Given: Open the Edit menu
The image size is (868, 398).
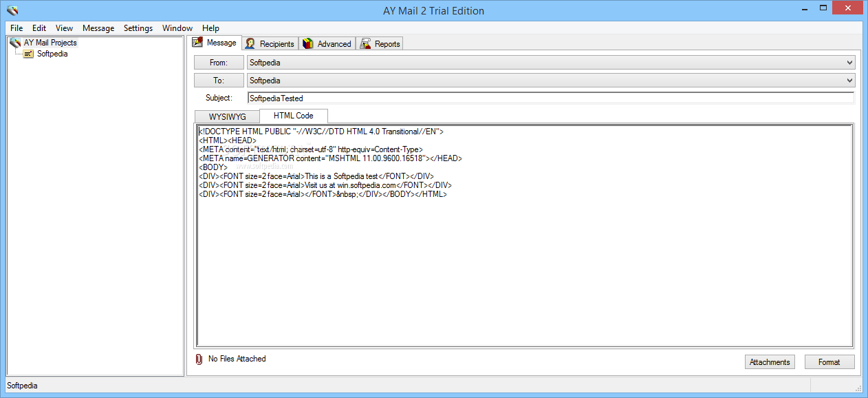Looking at the screenshot, I should (x=39, y=28).
